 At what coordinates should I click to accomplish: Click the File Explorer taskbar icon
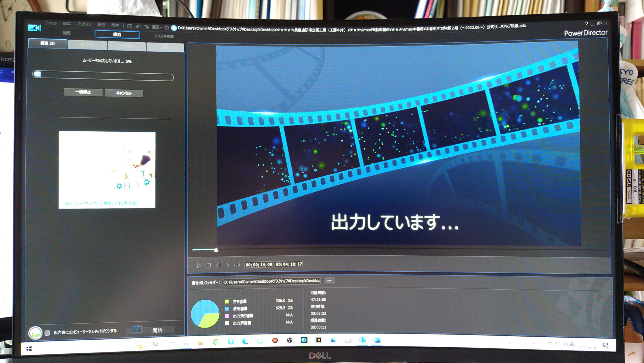pos(186,343)
